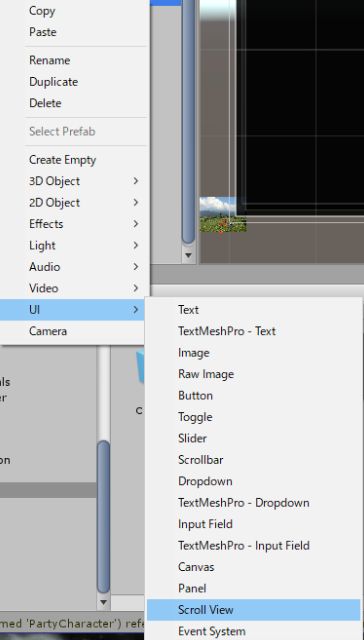
Task: Open the highlighted UI submenu entry
Action: tap(72, 310)
